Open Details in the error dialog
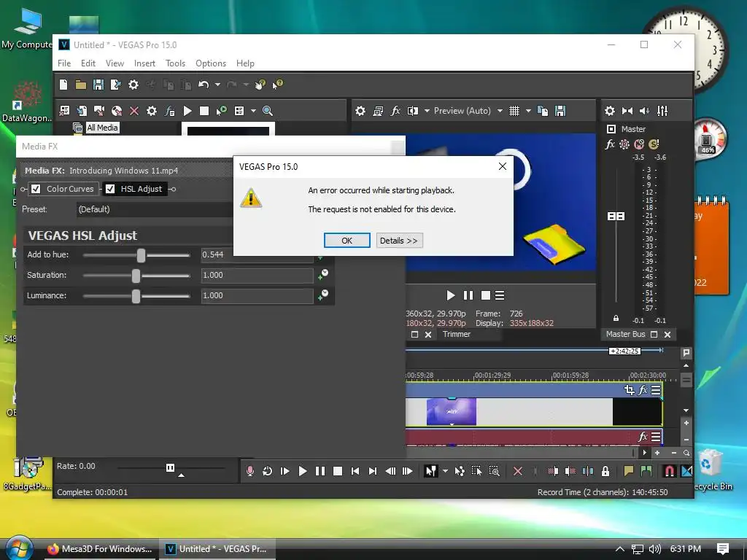Image resolution: width=747 pixels, height=560 pixels. [x=399, y=241]
